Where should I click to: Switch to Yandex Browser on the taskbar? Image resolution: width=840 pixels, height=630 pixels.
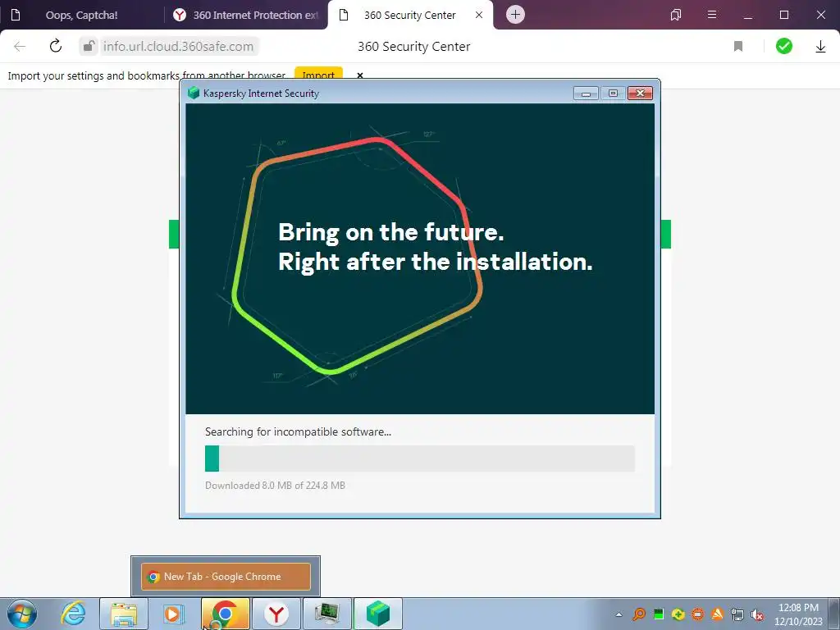point(276,614)
